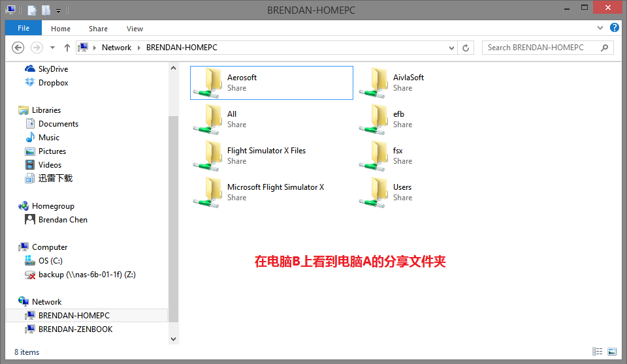The image size is (627, 364).
Task: Open Pictures library
Action: click(x=45, y=151)
